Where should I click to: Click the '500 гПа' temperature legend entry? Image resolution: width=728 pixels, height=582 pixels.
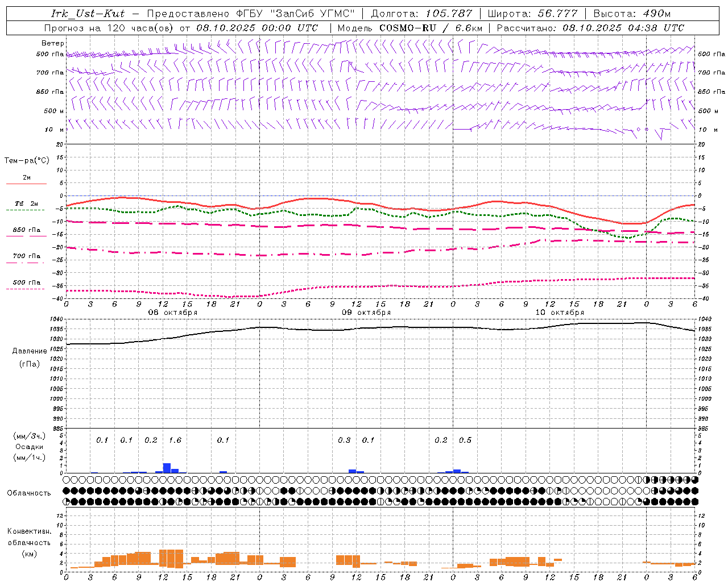click(26, 282)
